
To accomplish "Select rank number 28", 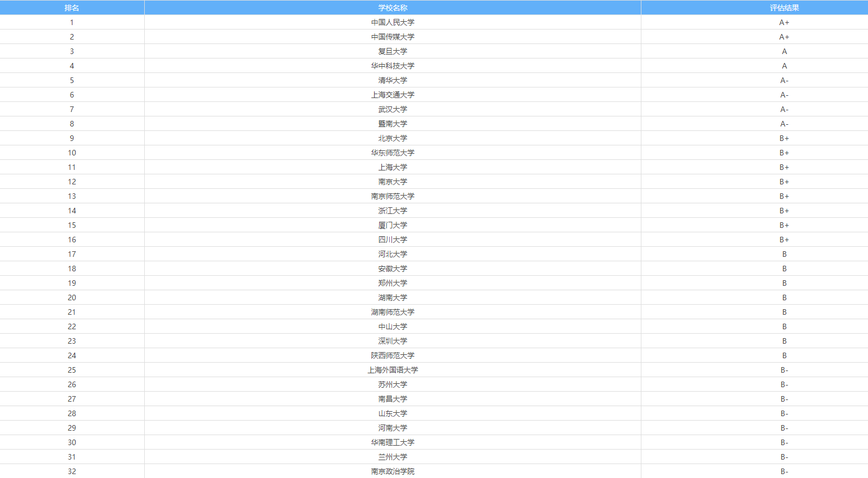I will tap(72, 413).
